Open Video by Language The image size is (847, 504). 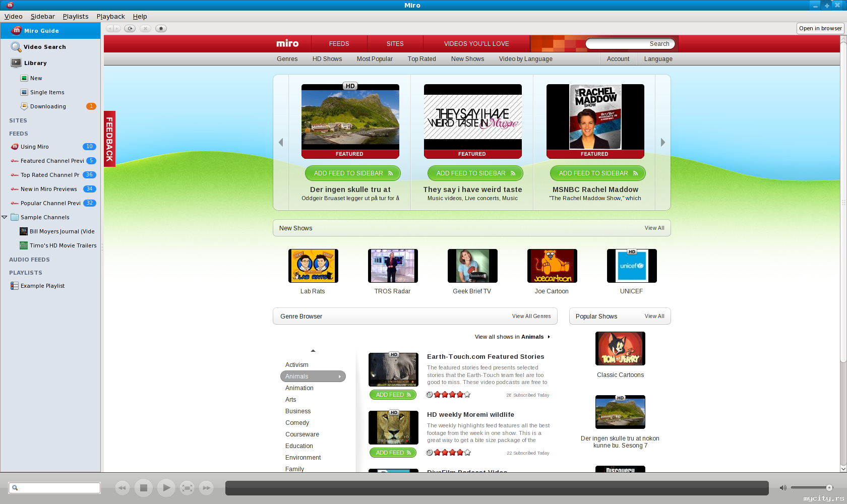pyautogui.click(x=526, y=59)
